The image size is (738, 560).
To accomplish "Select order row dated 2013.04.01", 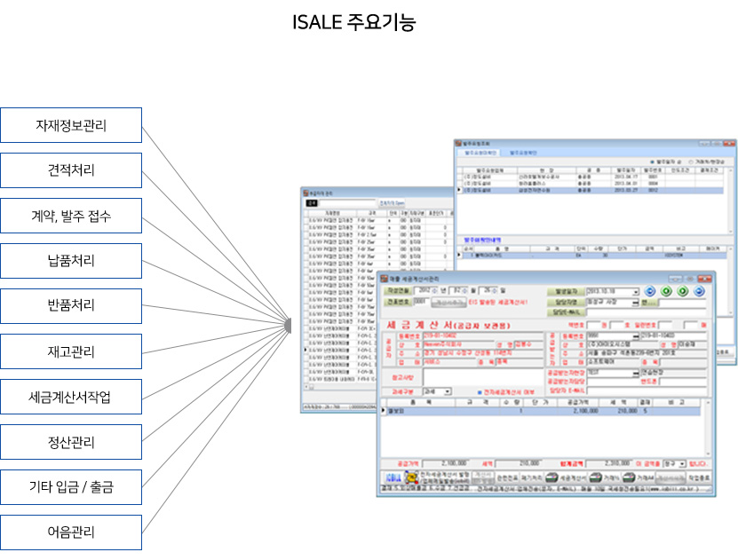I will coord(591,184).
